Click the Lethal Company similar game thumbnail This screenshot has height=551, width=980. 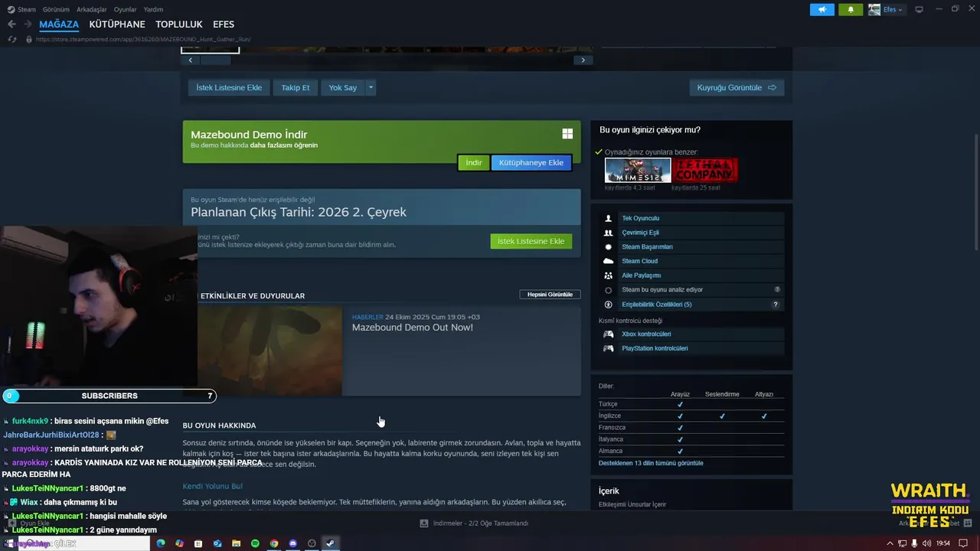click(705, 170)
